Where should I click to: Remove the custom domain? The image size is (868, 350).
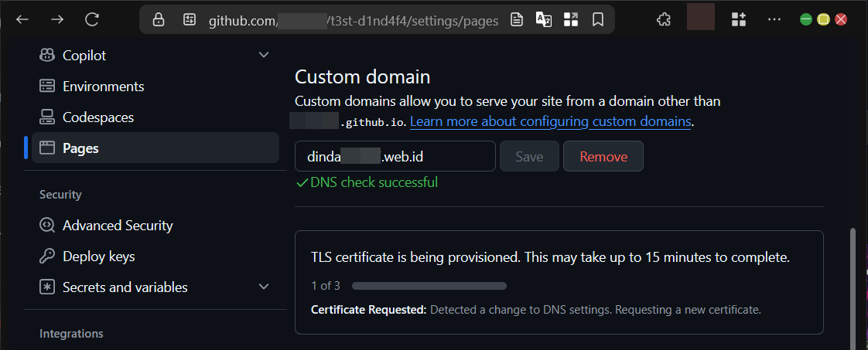[603, 157]
